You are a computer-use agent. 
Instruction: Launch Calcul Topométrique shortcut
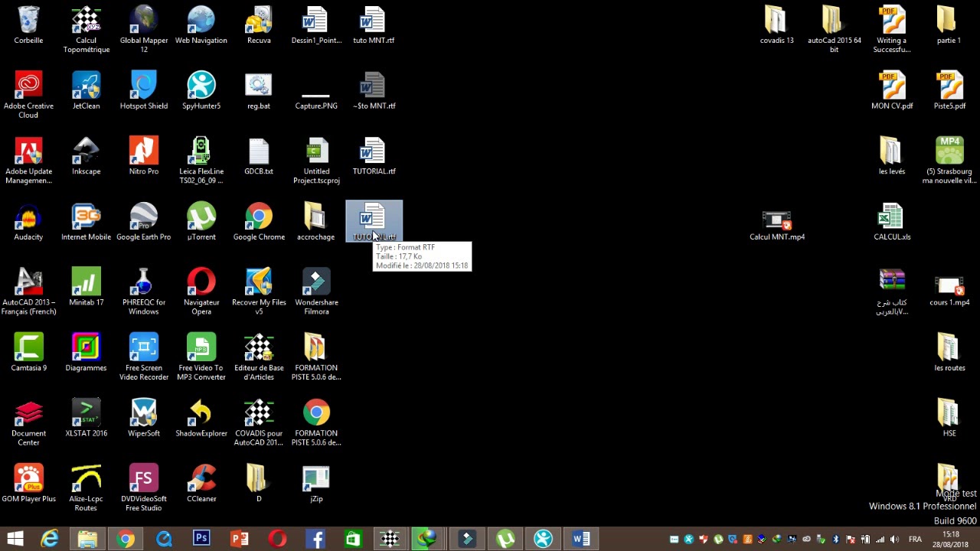click(86, 29)
